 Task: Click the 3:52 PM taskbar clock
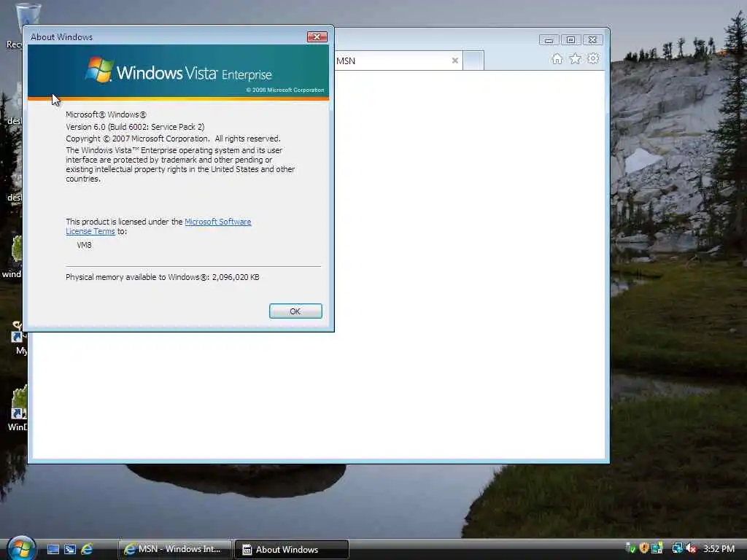719,548
